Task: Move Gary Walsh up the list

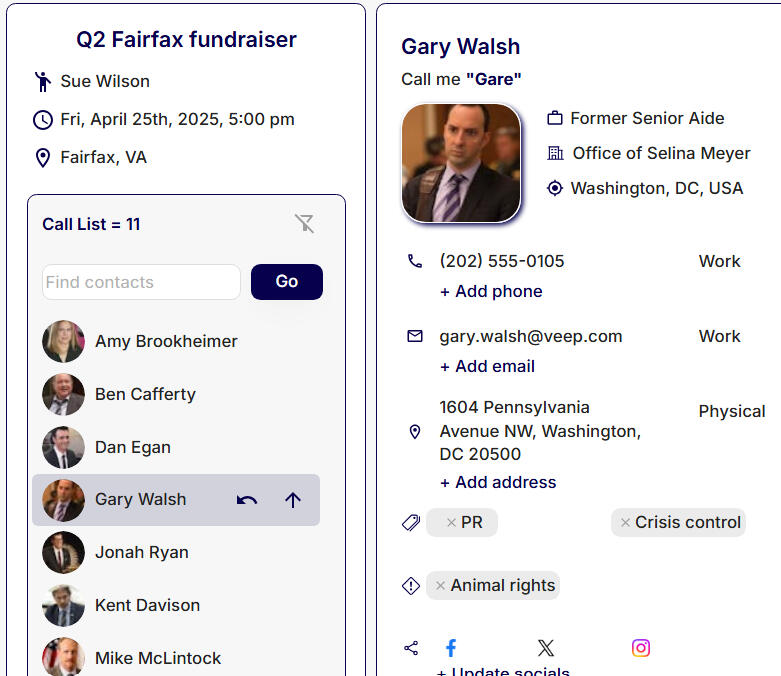Action: coord(293,500)
